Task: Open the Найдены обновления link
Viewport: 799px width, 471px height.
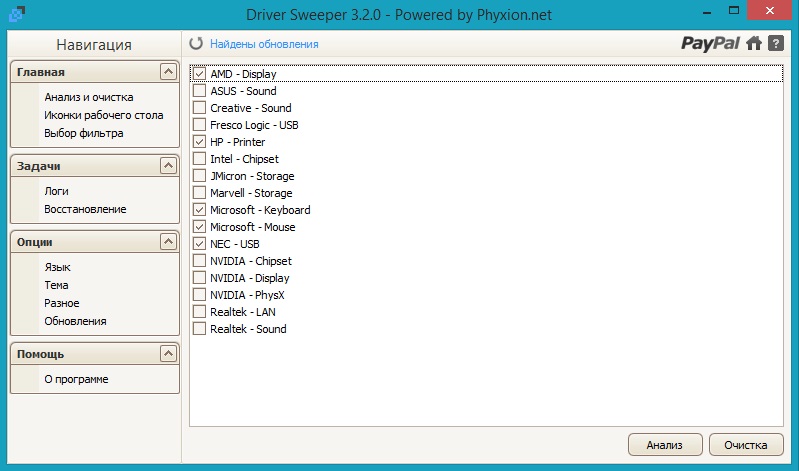Action: click(x=264, y=44)
